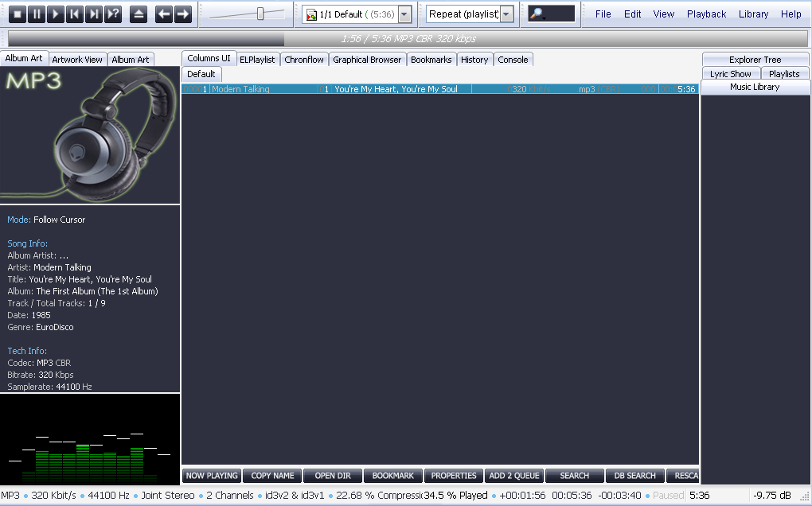Adjust the volume slider knob
The height and width of the screenshot is (506, 812).
[260, 14]
